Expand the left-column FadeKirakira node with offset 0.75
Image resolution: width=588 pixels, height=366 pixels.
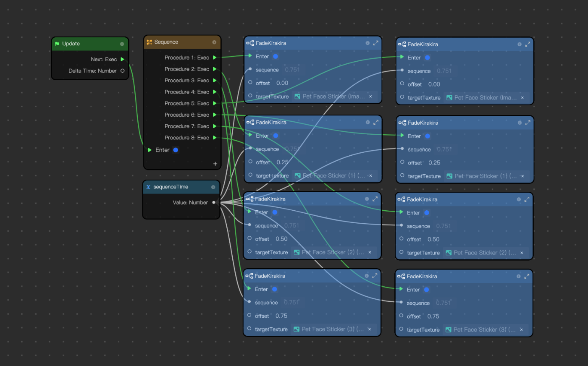coord(375,276)
